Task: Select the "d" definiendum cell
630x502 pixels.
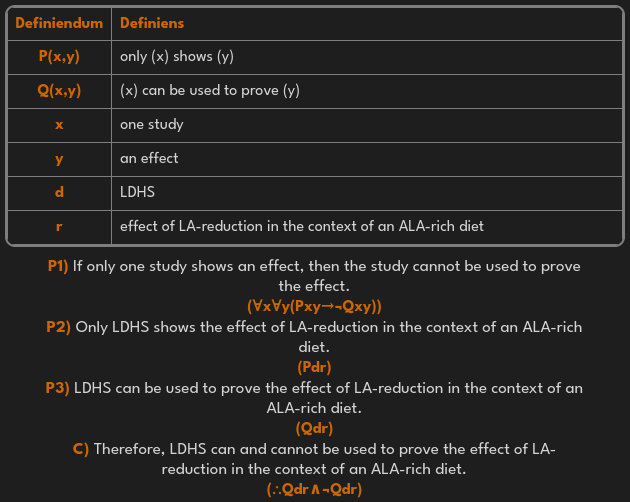Action: pyautogui.click(x=59, y=192)
